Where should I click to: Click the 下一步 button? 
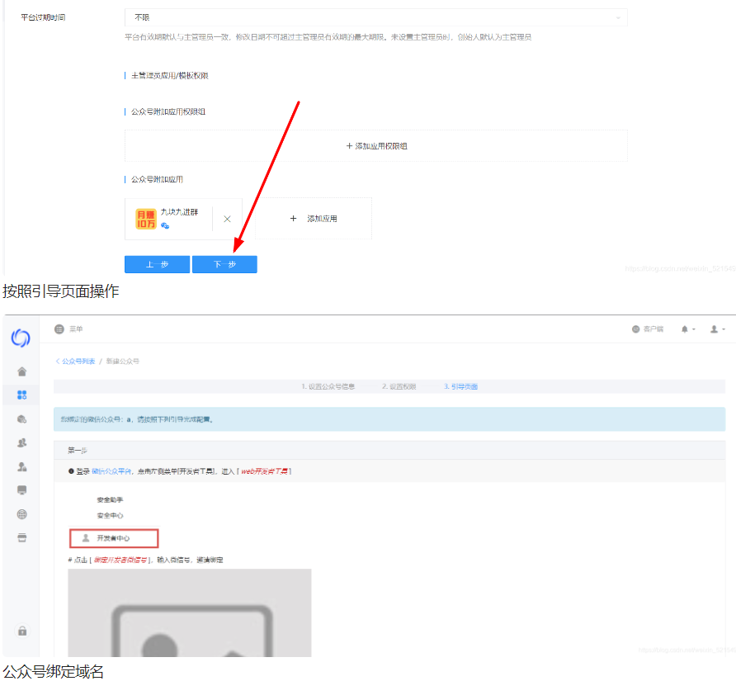224,264
